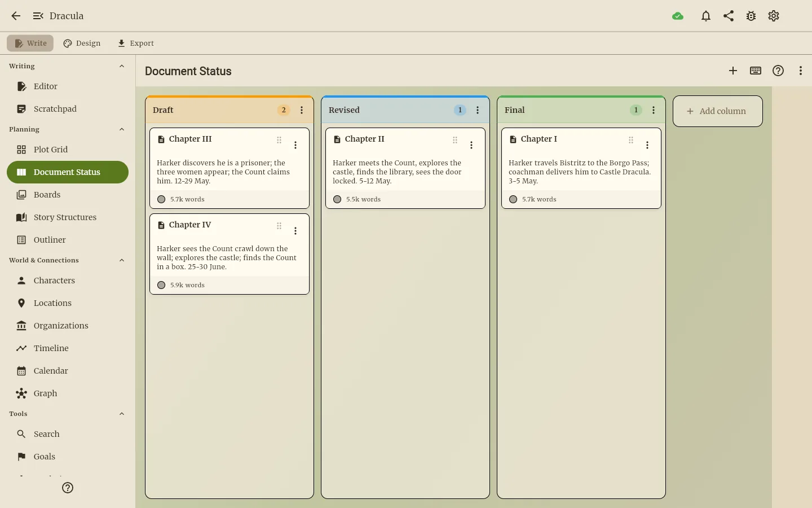Click the Chapter III card title
This screenshot has height=508, width=812.
click(190, 139)
